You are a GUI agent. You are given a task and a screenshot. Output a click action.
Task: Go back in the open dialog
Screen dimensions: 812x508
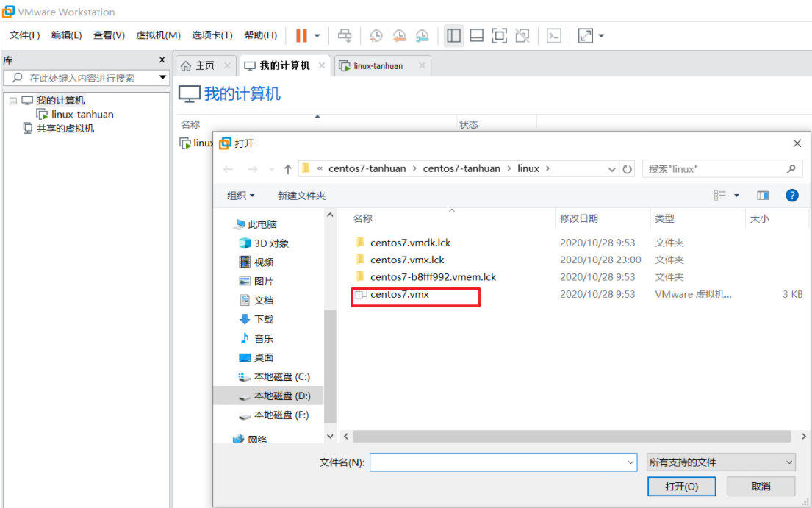click(x=229, y=169)
